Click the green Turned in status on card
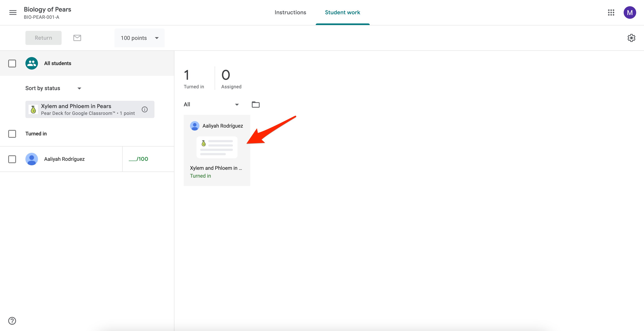644x331 pixels. pos(200,176)
